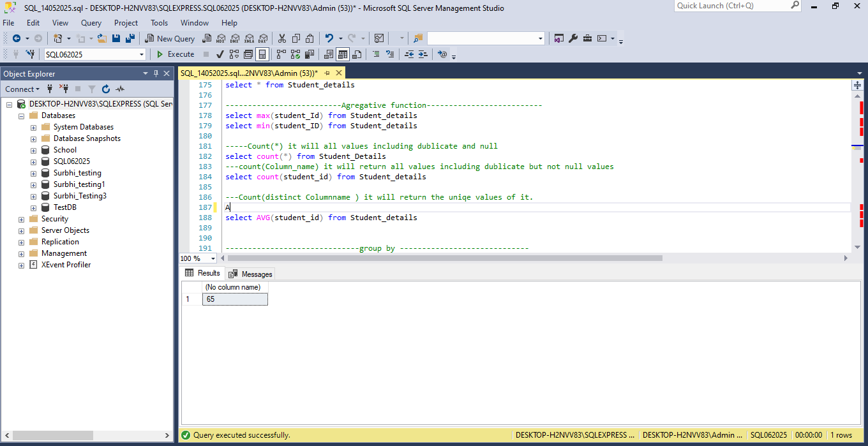Open the Activity Monitor icon
868x446 pixels.
pos(379,38)
